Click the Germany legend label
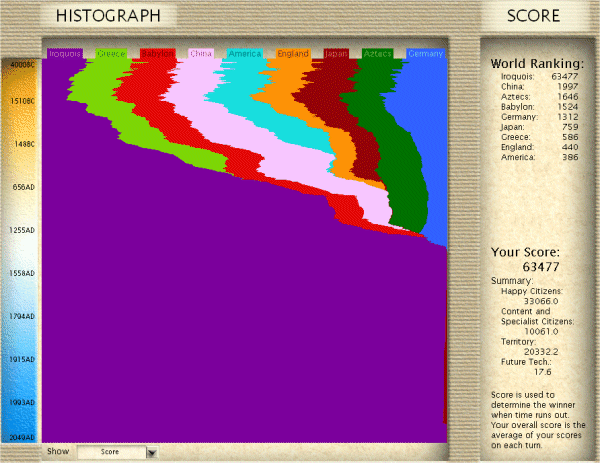600x463 pixels. coord(426,53)
